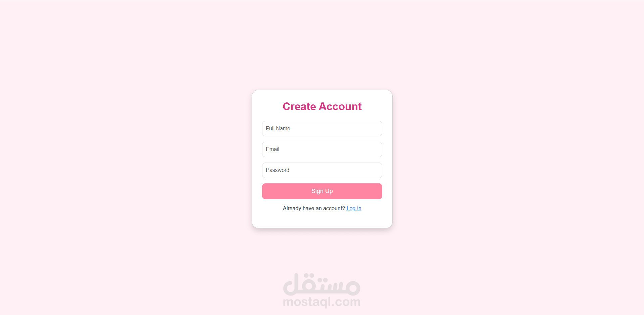Click empty right end of Email field
The height and width of the screenshot is (315, 644).
pos(369,149)
